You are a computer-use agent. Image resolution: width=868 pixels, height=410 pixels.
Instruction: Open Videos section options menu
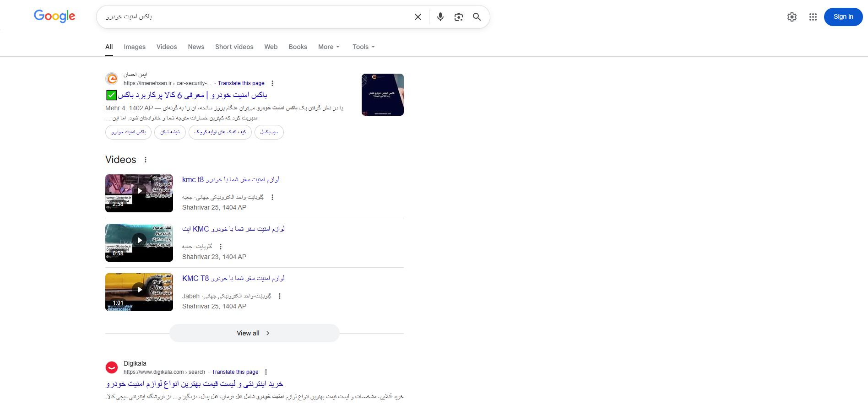146,160
